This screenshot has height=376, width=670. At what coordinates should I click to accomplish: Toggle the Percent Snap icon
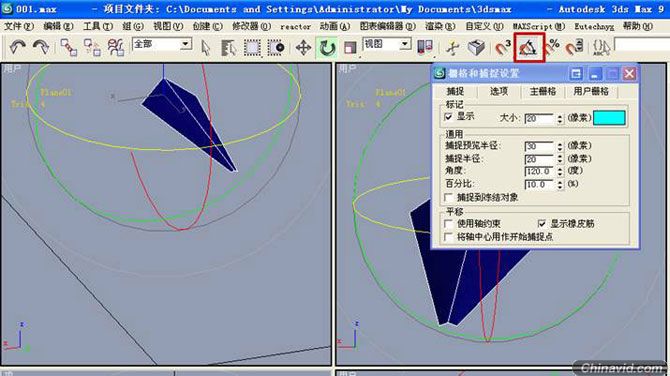pos(553,47)
